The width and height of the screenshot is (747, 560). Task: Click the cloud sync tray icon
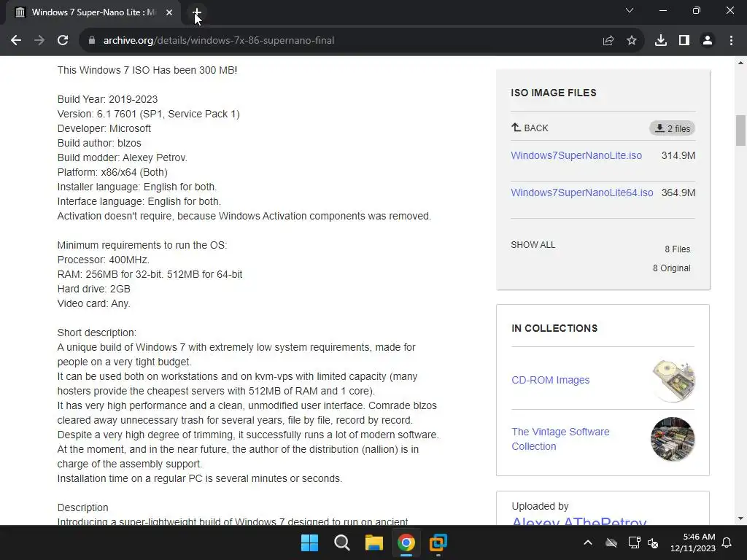click(x=611, y=542)
